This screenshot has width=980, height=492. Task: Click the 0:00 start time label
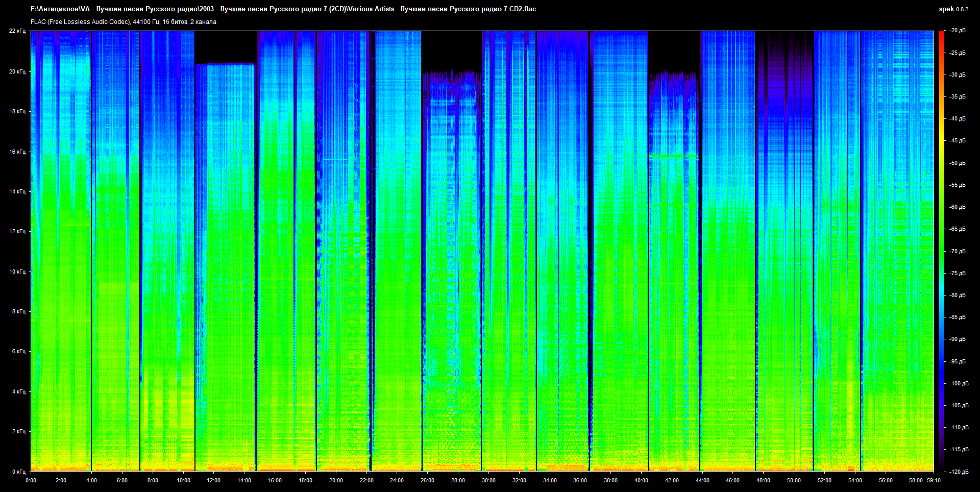tap(31, 480)
